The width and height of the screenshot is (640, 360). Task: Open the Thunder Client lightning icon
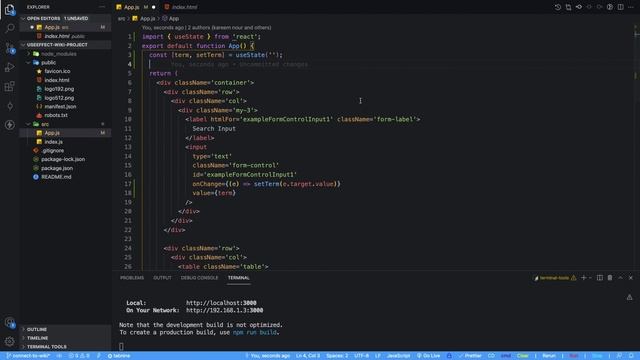[x=9, y=124]
